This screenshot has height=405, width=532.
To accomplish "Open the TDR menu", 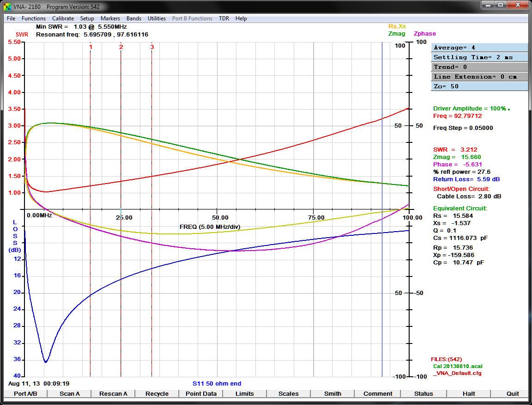I will [224, 18].
